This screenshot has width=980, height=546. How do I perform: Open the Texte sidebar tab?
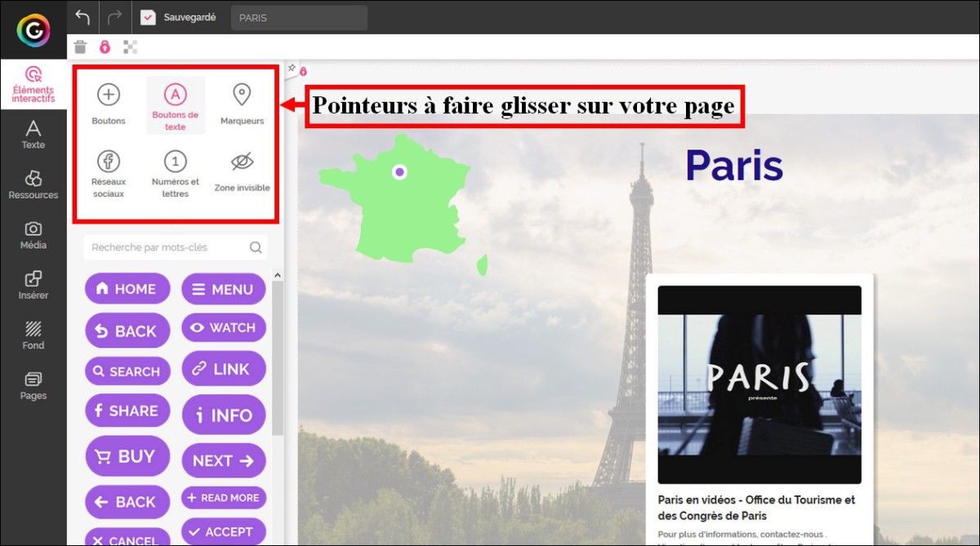point(33,135)
